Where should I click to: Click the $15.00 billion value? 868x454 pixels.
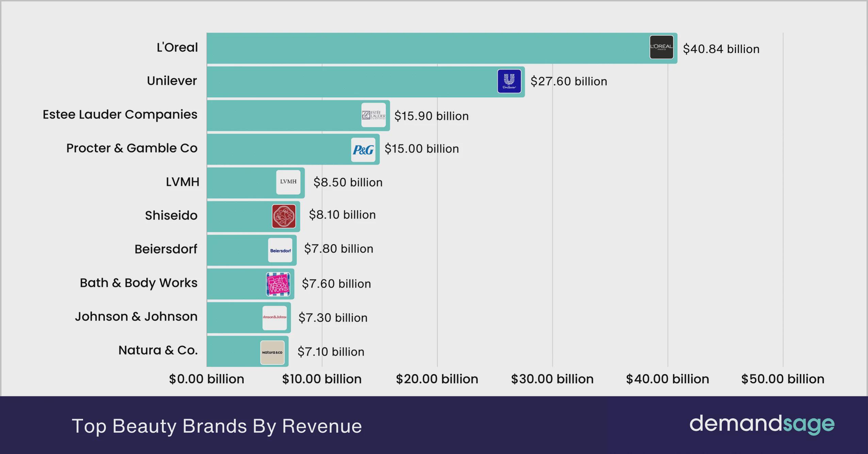click(422, 149)
